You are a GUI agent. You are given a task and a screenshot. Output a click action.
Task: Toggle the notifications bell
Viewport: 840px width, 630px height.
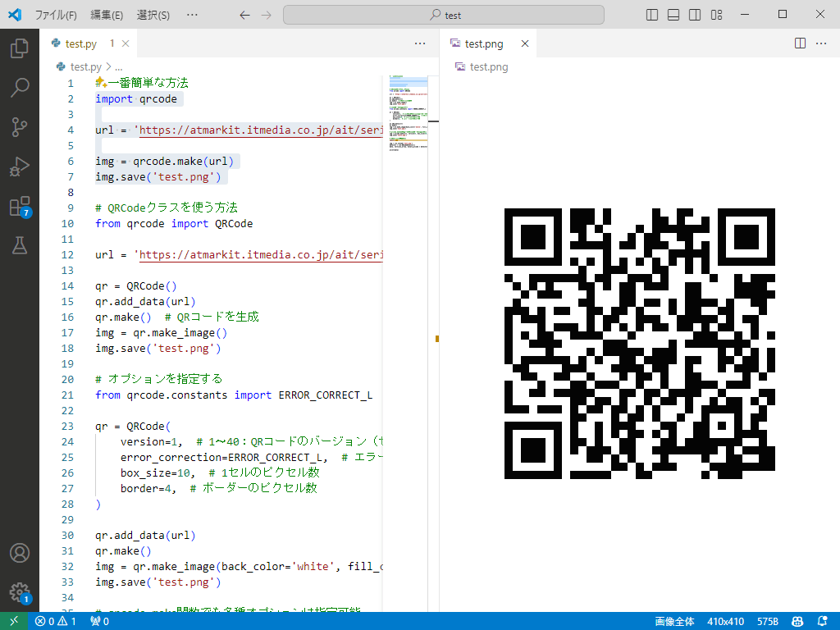pos(823,621)
